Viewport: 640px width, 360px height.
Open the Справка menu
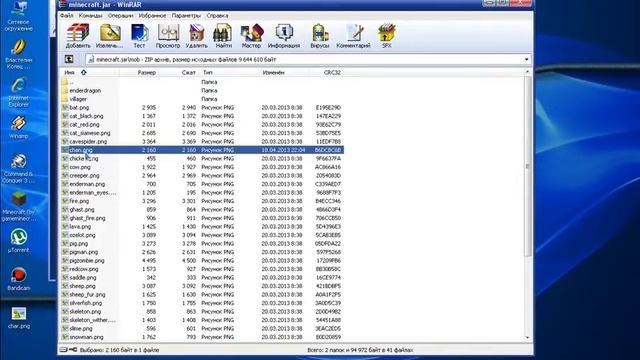[x=217, y=16]
